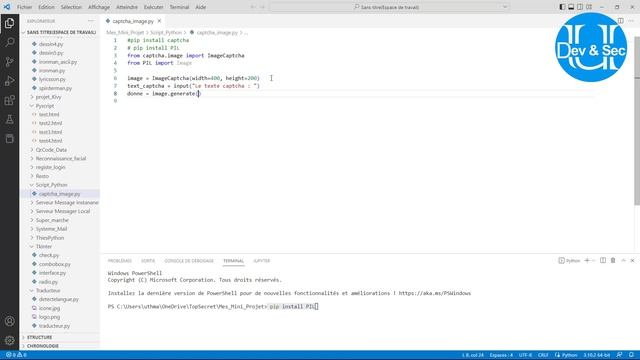Go back with navigation arrow
Viewport: 640px width, 360px height.
[253, 7]
